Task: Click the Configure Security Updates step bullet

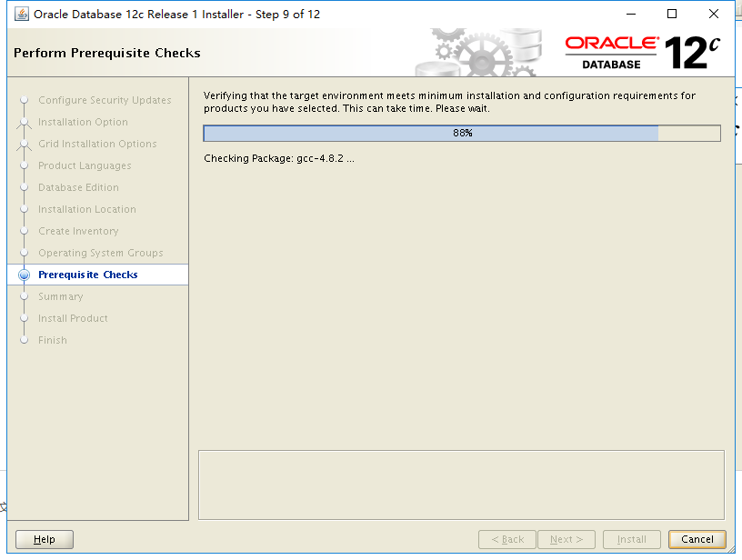Action: pos(25,100)
